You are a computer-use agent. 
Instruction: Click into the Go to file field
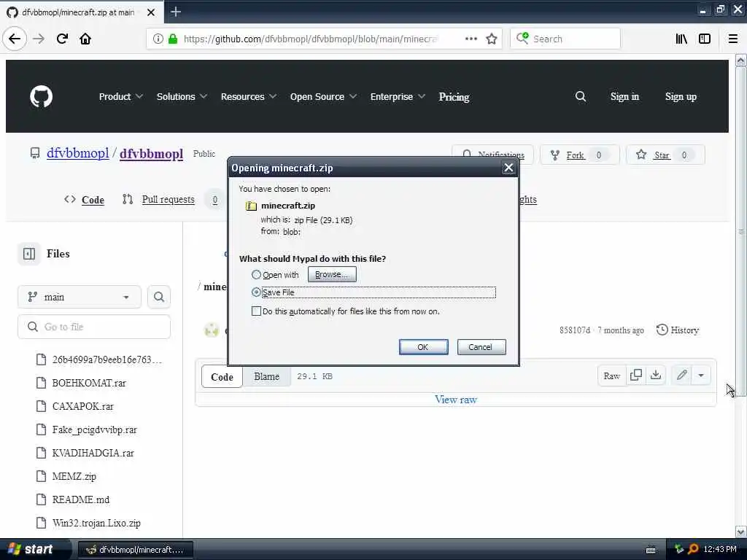coord(94,327)
